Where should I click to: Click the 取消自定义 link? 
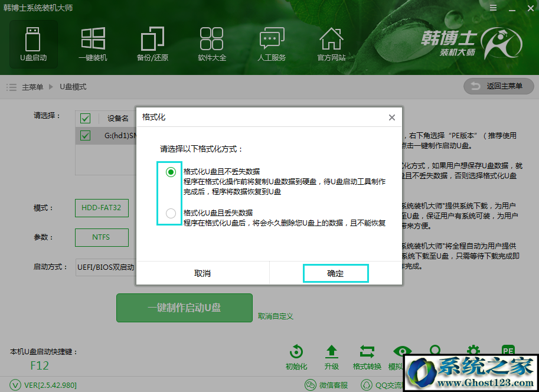click(x=276, y=316)
